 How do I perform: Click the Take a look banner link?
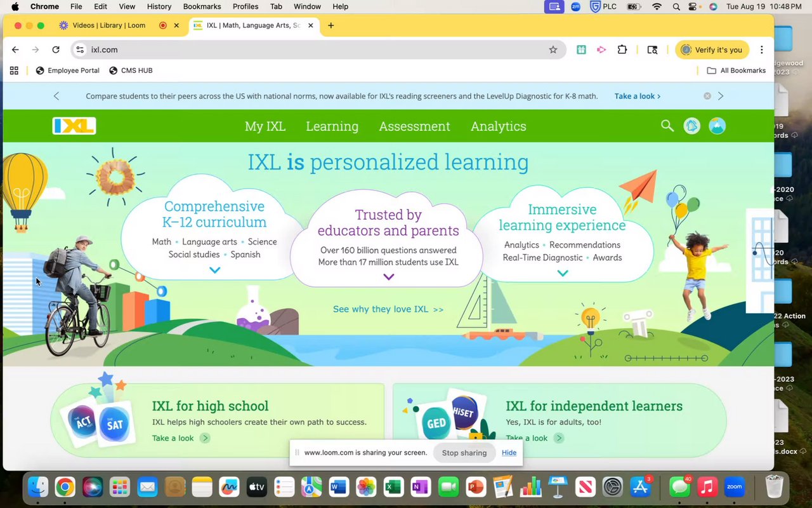click(x=638, y=96)
